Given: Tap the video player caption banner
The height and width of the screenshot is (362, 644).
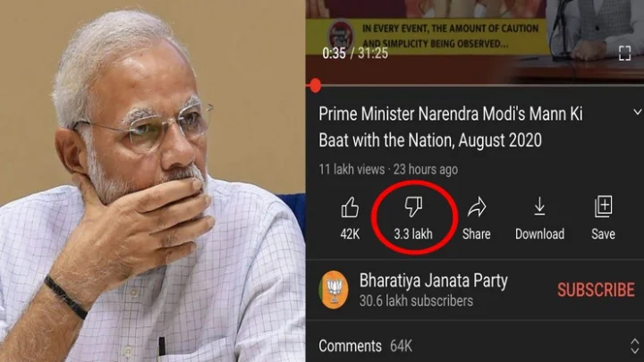Looking at the screenshot, I should pos(428,36).
